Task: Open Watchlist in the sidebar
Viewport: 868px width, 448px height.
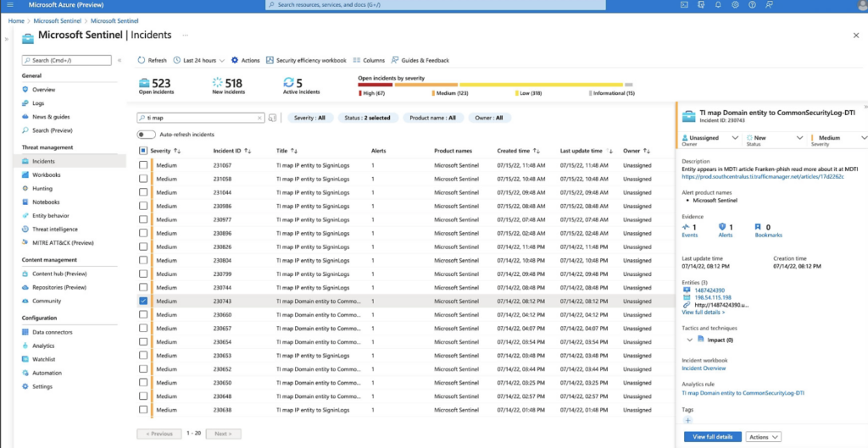Action: pyautogui.click(x=44, y=360)
